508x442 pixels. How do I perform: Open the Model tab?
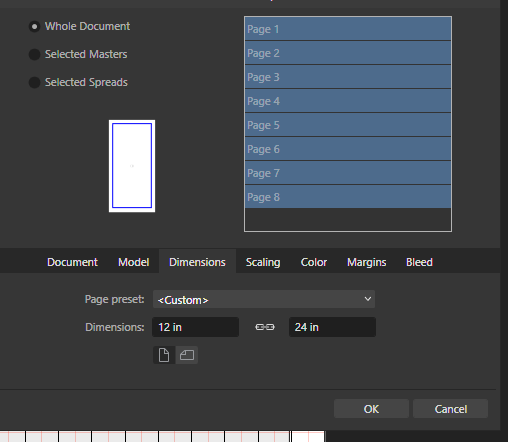[x=133, y=262]
